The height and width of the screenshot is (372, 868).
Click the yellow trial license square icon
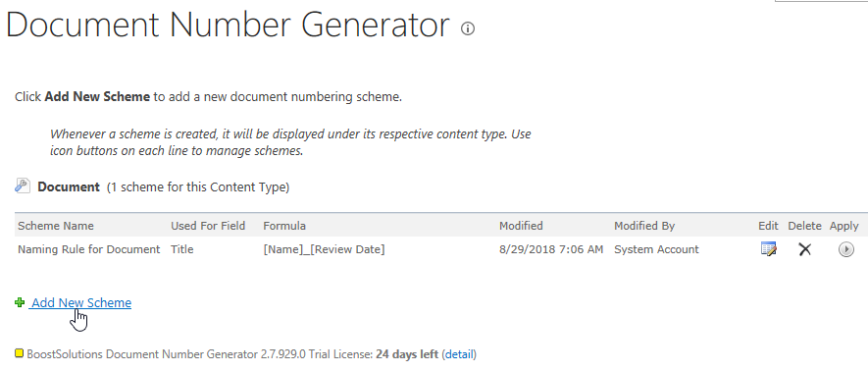tap(20, 352)
